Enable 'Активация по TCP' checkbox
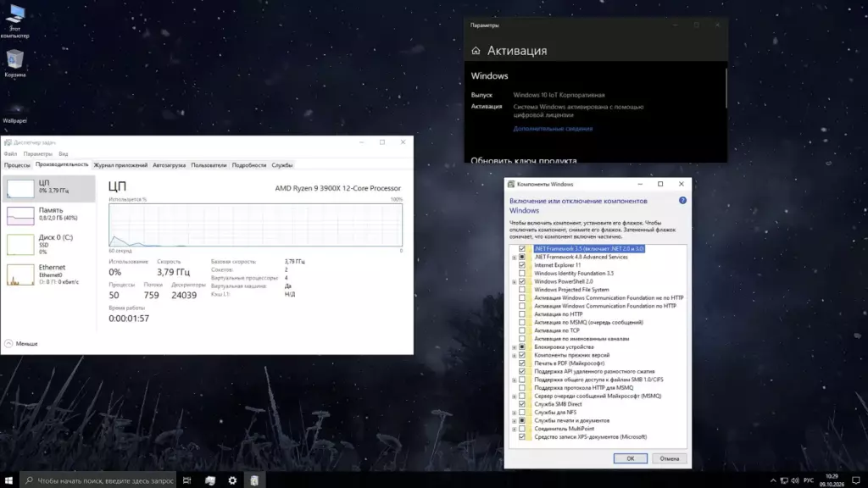The height and width of the screenshot is (488, 868). (522, 330)
